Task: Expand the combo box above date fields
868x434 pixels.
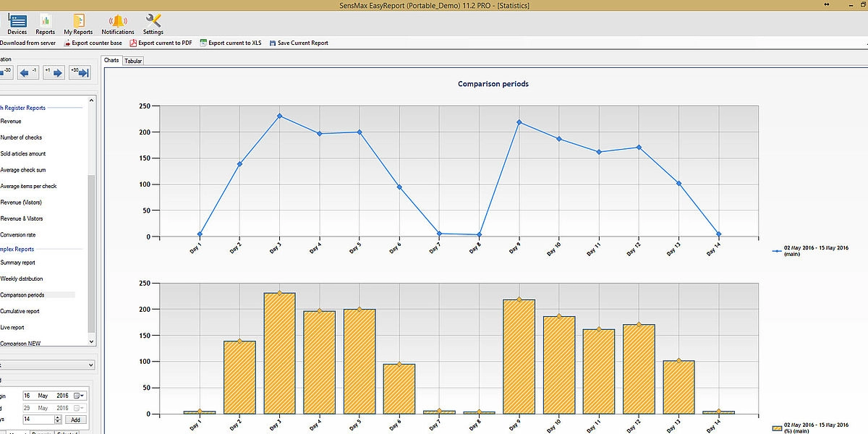Action: tap(90, 365)
